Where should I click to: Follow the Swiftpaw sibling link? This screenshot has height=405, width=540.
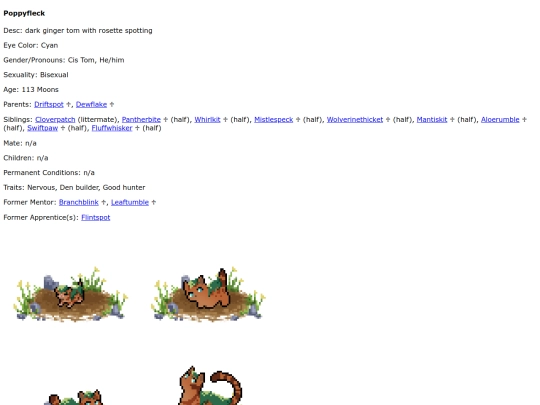click(42, 128)
